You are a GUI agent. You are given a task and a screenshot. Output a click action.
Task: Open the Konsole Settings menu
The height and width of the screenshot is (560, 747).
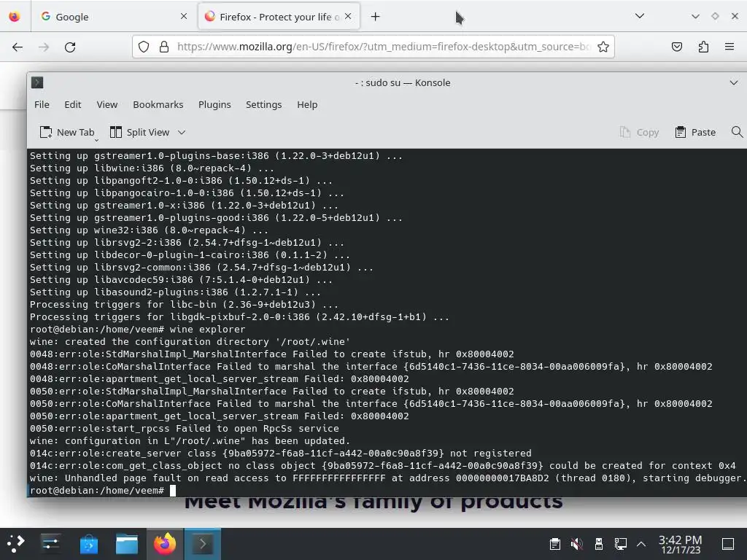coord(263,104)
